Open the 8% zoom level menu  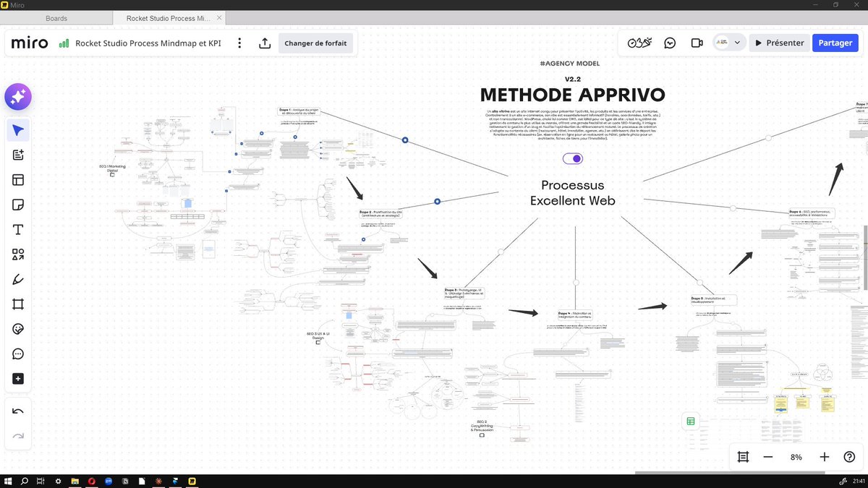click(x=796, y=457)
